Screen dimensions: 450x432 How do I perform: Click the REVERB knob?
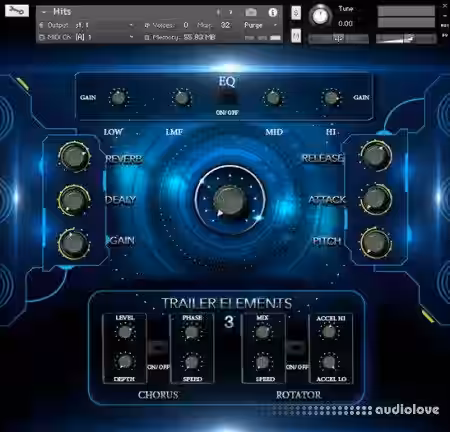pyautogui.click(x=74, y=156)
